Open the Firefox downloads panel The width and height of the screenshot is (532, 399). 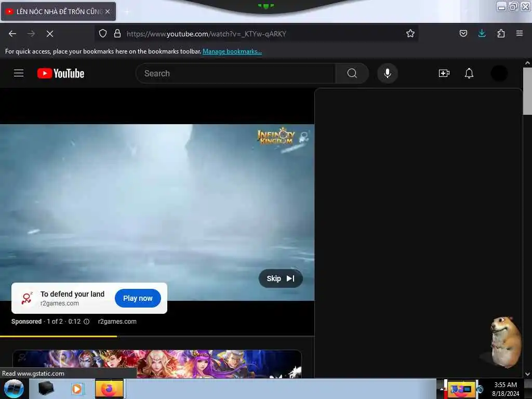(x=482, y=33)
